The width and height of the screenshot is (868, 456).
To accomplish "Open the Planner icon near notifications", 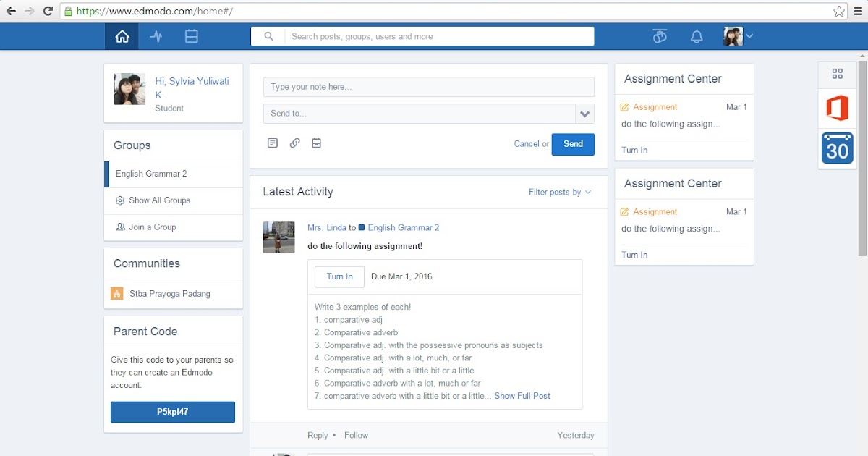I will tap(659, 35).
